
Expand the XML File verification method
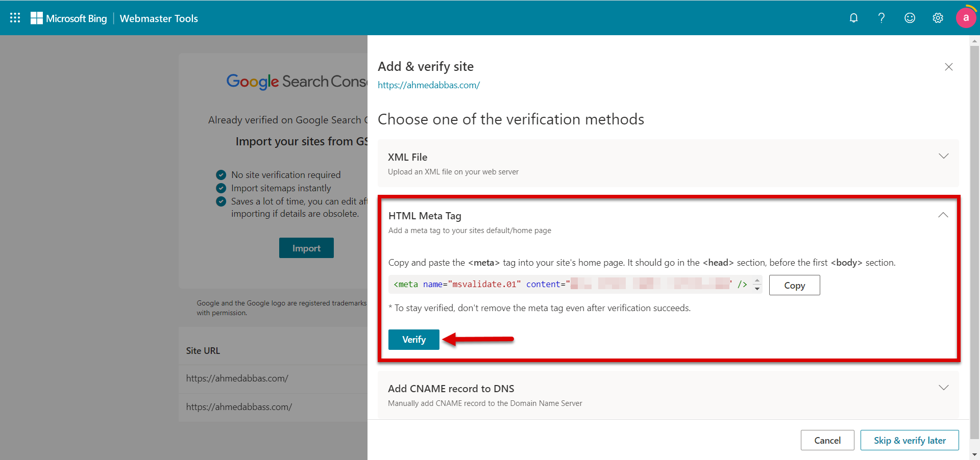(944, 156)
